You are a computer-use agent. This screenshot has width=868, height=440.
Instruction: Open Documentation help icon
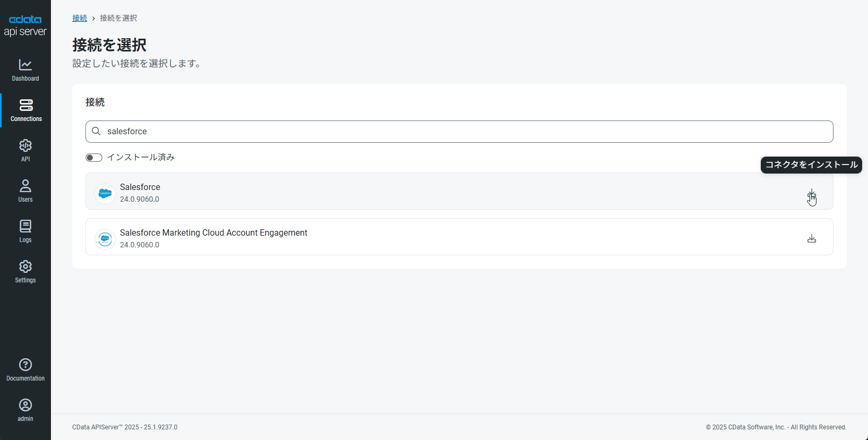point(25,365)
